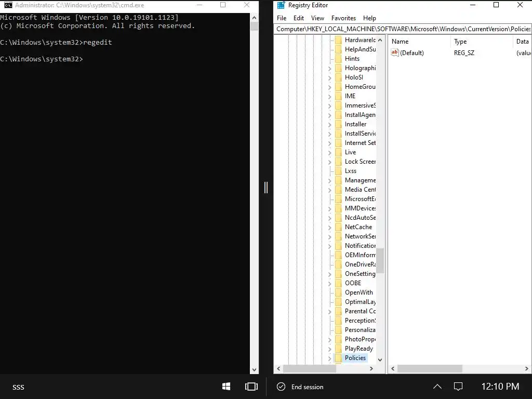Select the MicrosoftEdge folder icon
The width and height of the screenshot is (532, 399).
338,199
